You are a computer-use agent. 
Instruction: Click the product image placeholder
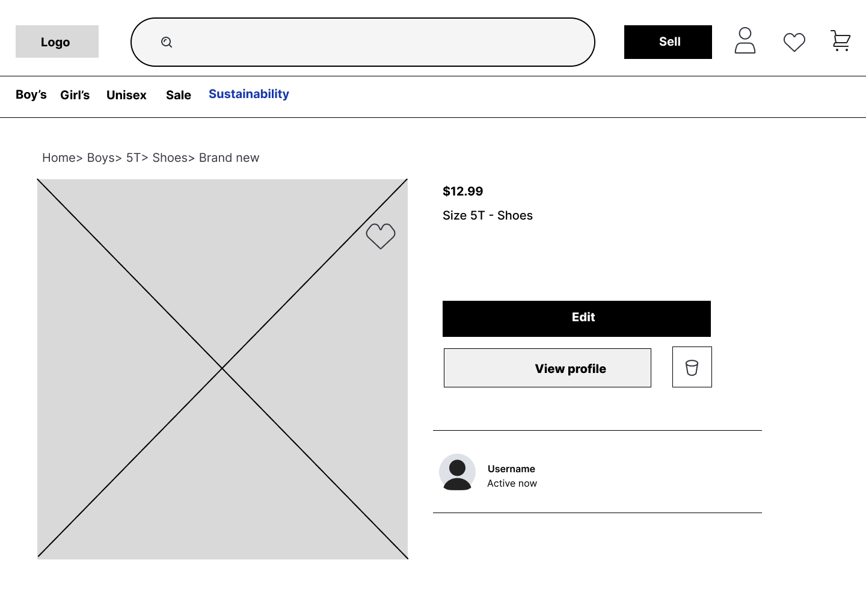pyautogui.click(x=223, y=369)
